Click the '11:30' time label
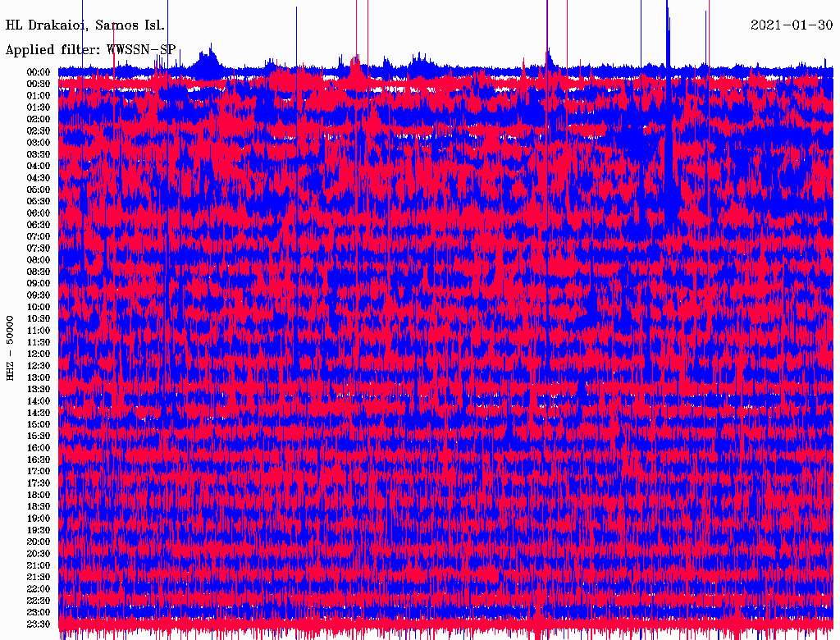840x640 pixels. coord(39,342)
